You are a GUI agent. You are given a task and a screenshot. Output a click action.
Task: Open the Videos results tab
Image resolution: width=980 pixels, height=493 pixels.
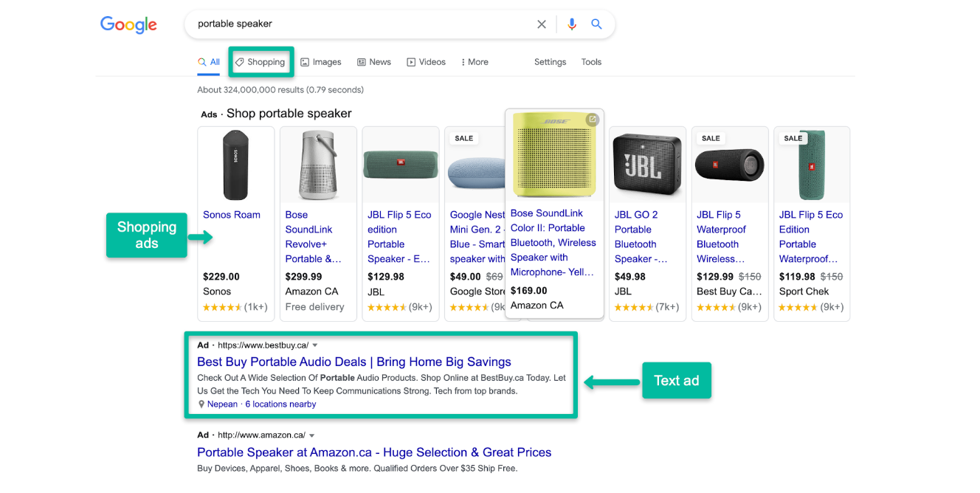point(427,62)
